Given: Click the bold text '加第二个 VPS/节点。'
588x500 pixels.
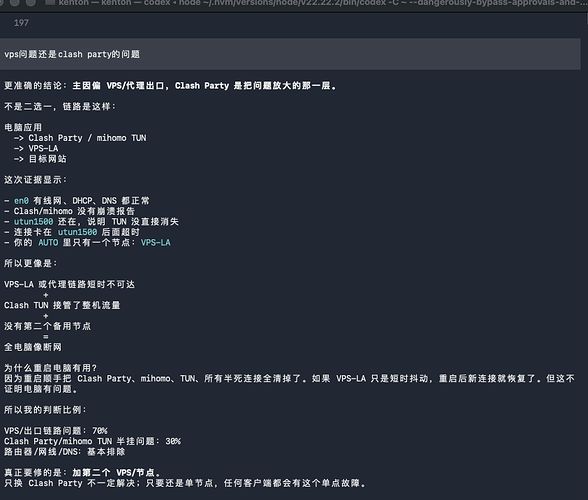Looking at the screenshot, I should coord(116,473).
